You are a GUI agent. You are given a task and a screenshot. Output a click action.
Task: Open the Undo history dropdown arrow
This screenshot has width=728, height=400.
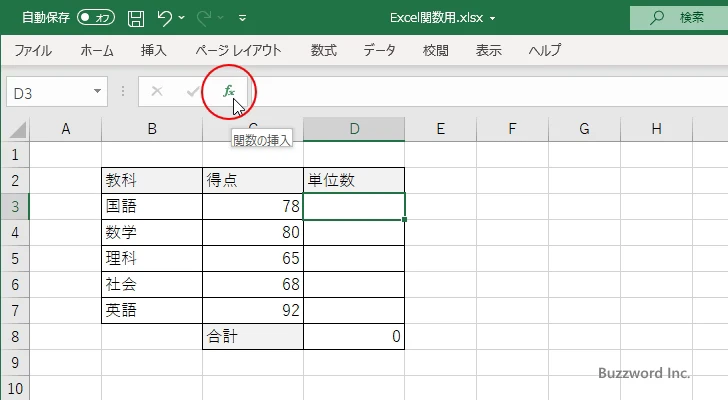pos(182,18)
